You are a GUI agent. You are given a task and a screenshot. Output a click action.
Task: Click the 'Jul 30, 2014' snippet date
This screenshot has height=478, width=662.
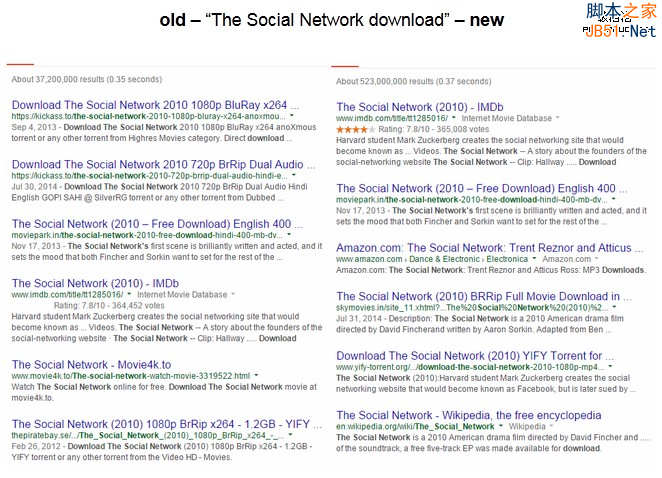tap(34, 187)
